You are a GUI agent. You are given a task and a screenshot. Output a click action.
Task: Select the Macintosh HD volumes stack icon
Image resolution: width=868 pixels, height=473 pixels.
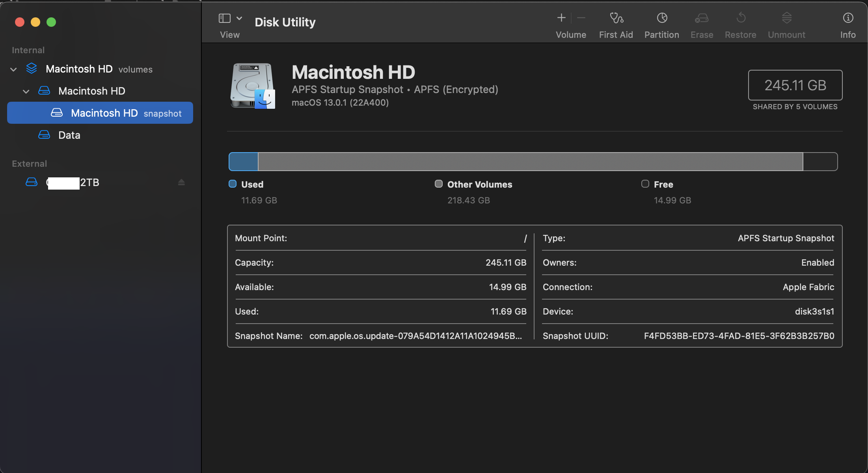(x=32, y=69)
